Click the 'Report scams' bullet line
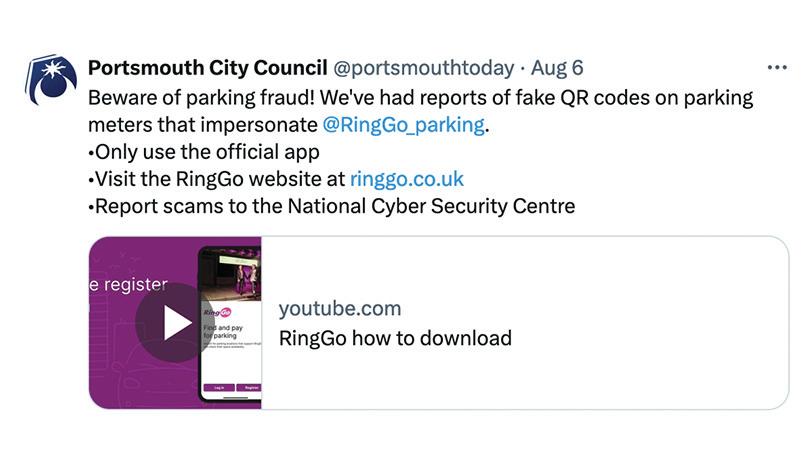The image size is (811, 460). pos(330,206)
